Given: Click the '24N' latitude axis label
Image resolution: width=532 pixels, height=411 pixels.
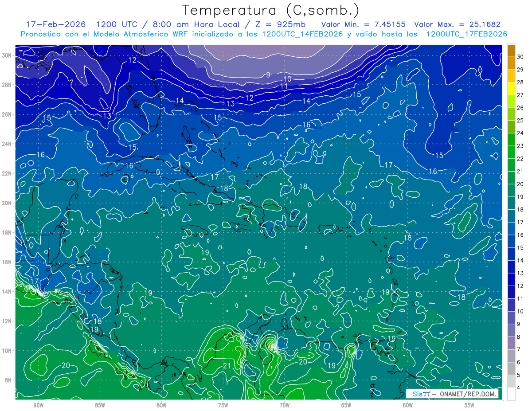Looking at the screenshot, I should pyautogui.click(x=8, y=144).
